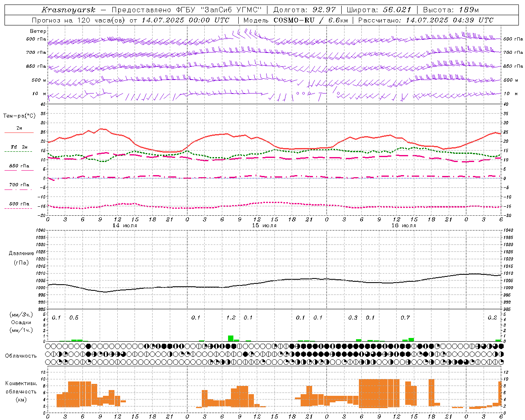Click the '14 июля' date label
This screenshot has width=525, height=420.
pyautogui.click(x=125, y=226)
